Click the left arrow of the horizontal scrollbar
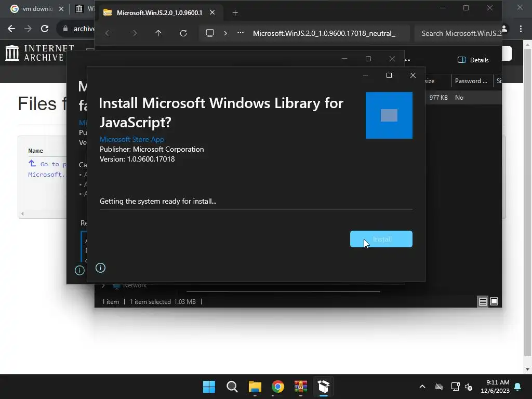Image resolution: width=532 pixels, height=399 pixels. pos(22,214)
